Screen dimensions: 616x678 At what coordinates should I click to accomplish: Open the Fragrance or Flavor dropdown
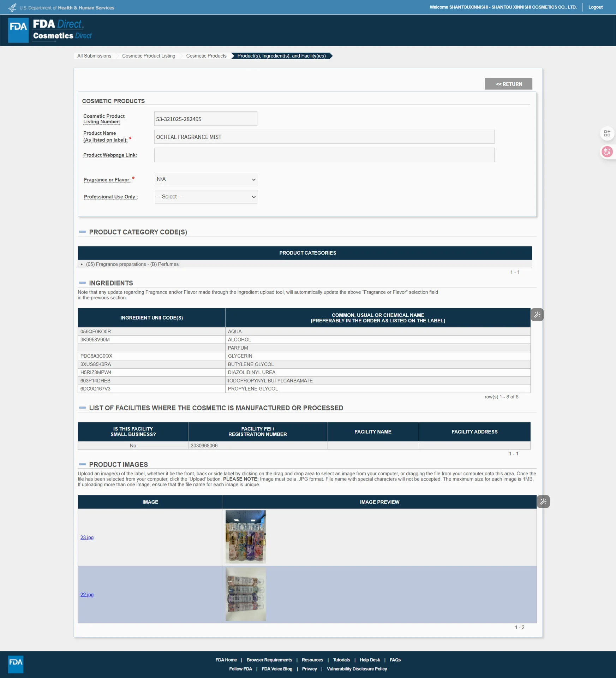(x=206, y=179)
